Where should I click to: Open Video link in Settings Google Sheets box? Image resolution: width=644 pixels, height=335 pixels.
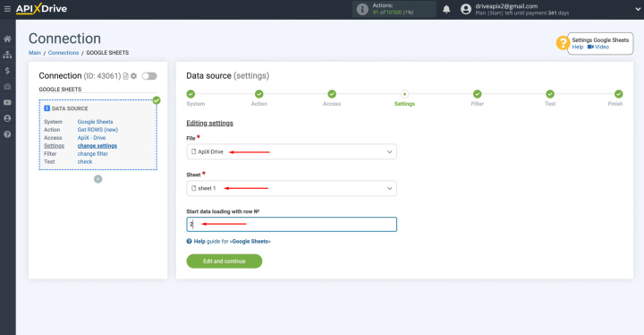[x=598, y=47]
